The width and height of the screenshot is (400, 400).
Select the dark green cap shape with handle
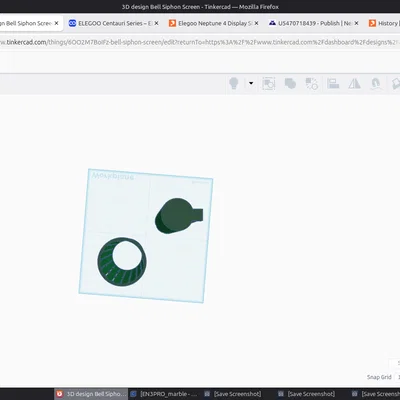pos(179,216)
